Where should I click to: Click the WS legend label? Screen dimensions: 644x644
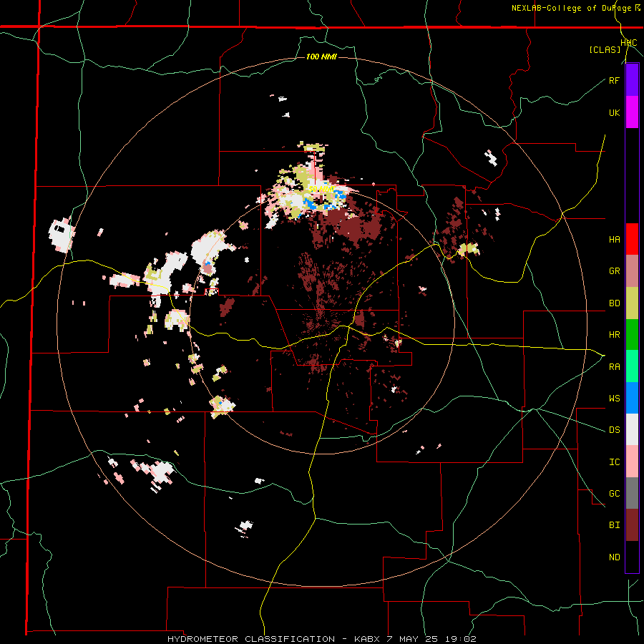point(614,398)
